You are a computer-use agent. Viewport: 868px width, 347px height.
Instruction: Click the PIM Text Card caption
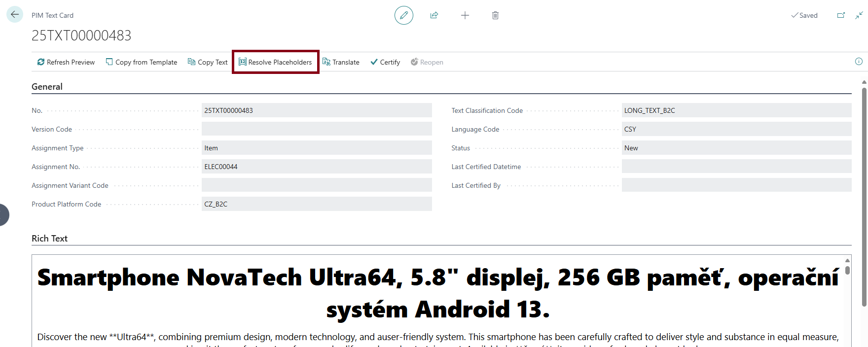tap(52, 15)
